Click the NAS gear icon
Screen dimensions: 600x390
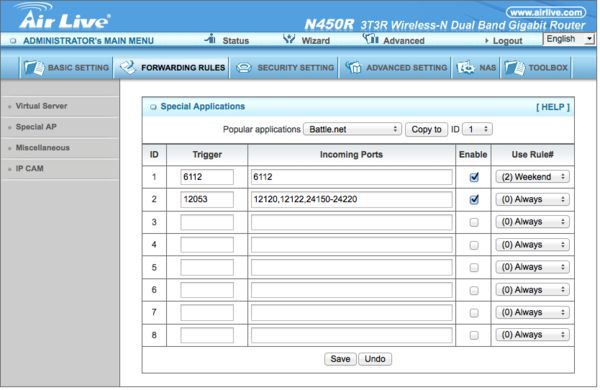pos(465,68)
